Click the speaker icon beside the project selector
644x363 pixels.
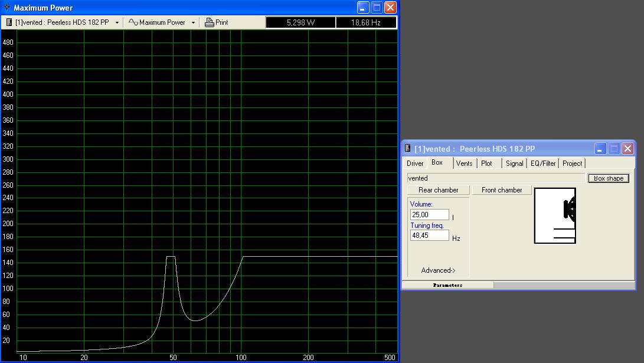click(x=9, y=22)
